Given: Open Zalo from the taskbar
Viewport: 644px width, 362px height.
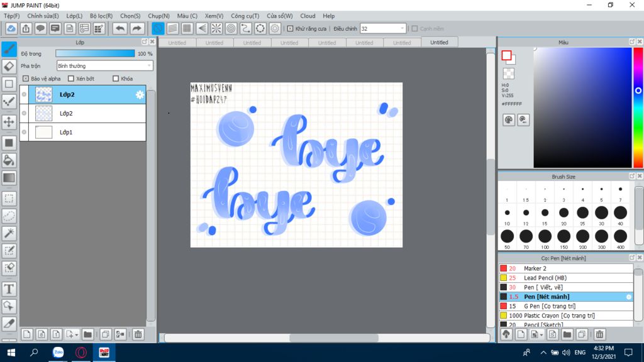Looking at the screenshot, I should (58, 353).
